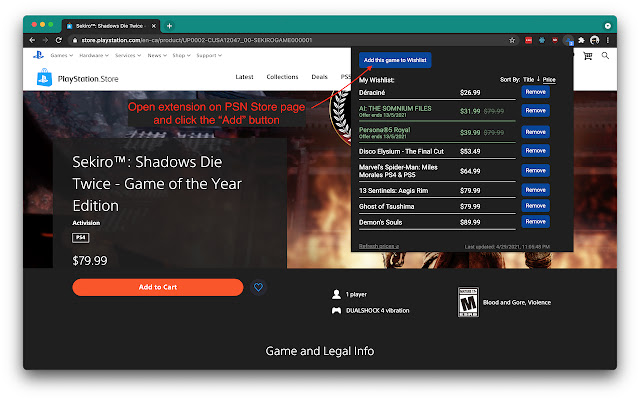Open the Collections store tab
Screen dimensions: 640x400
pos(282,77)
